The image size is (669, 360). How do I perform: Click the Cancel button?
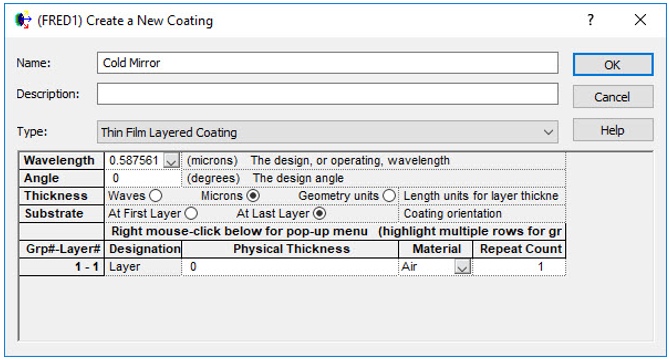(613, 97)
